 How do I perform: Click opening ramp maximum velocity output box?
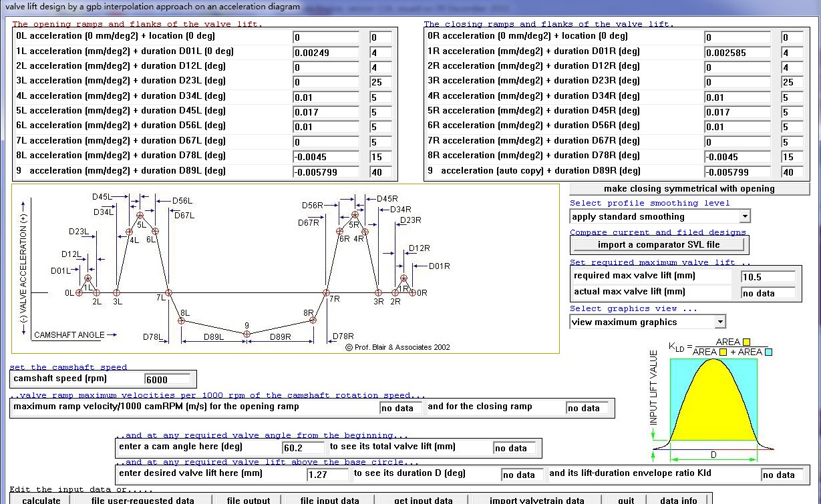click(x=401, y=408)
